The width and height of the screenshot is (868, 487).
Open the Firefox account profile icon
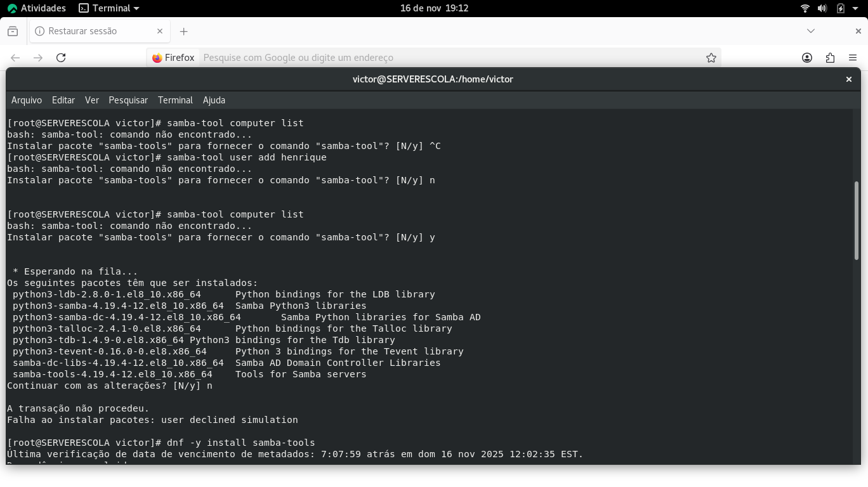click(807, 58)
